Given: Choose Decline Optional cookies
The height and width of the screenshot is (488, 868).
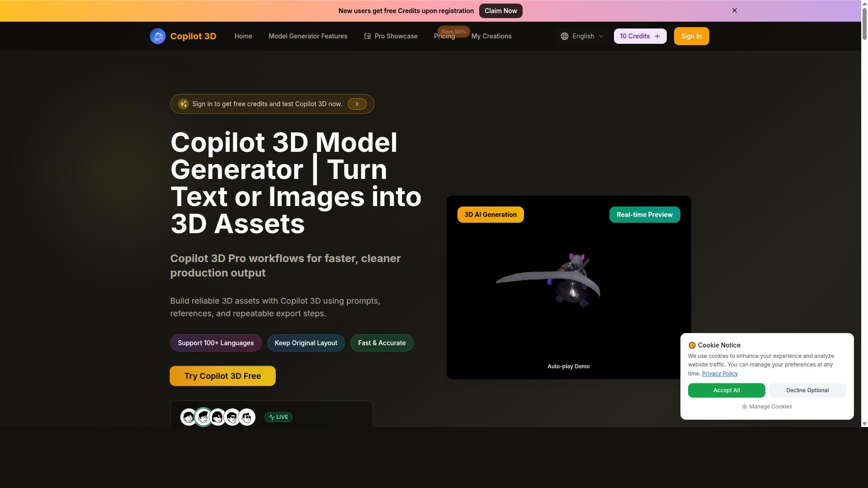Looking at the screenshot, I should pos(807,390).
